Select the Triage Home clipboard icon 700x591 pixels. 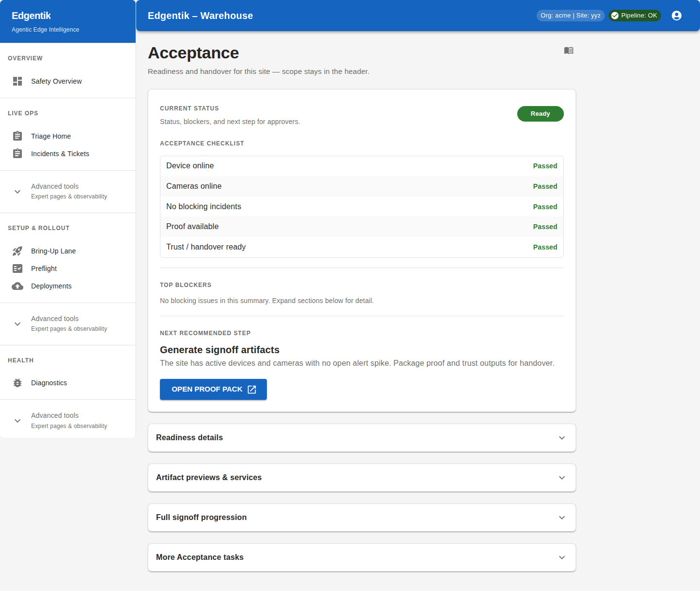coord(17,136)
